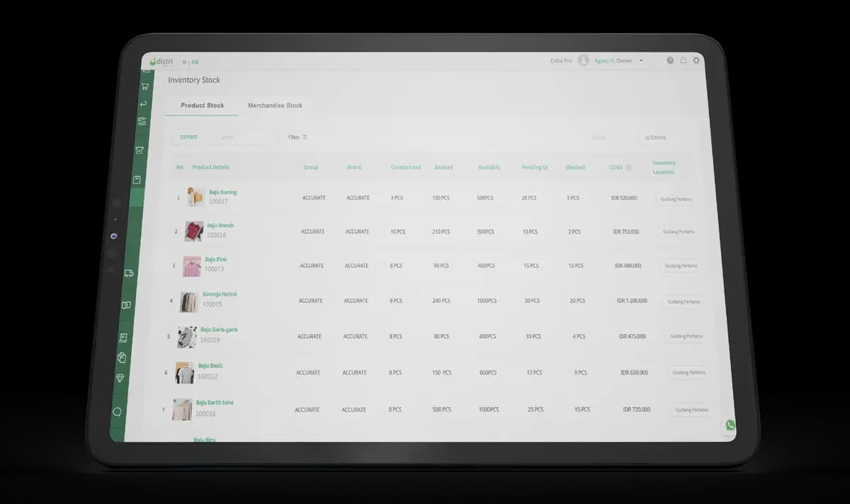850x504 pixels.
Task: Open the payment money sidebar icon
Action: [x=126, y=305]
